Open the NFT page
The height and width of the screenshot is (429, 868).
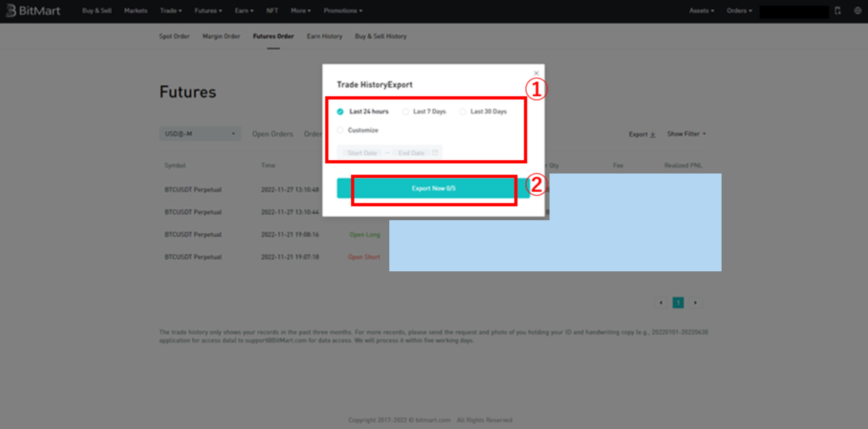point(272,11)
